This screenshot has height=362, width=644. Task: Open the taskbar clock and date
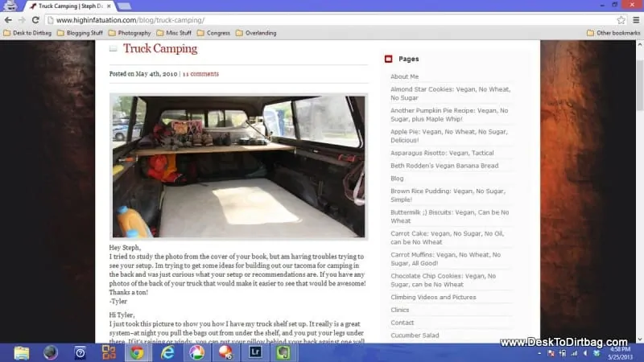(x=620, y=353)
